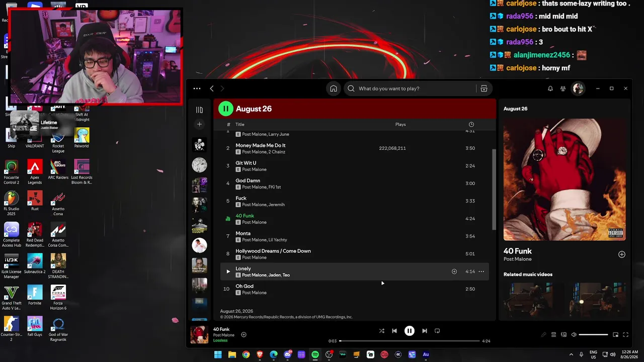Open the first related music video thumbnail

[531, 300]
